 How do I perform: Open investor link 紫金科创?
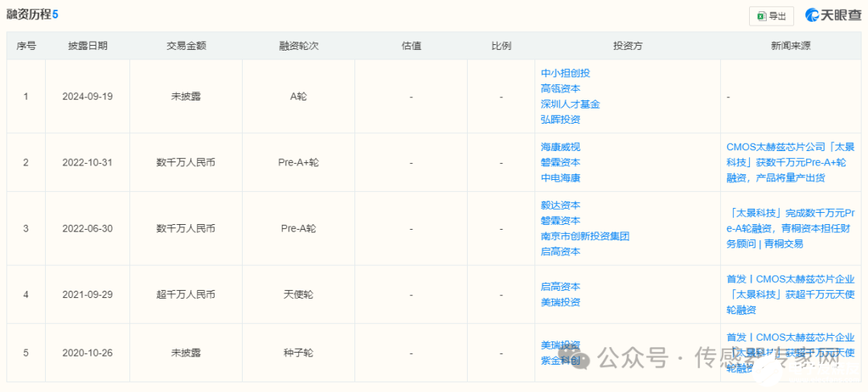point(560,361)
